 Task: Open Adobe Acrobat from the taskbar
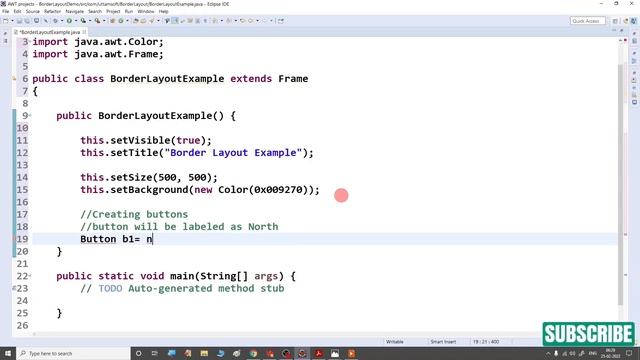click(318, 353)
